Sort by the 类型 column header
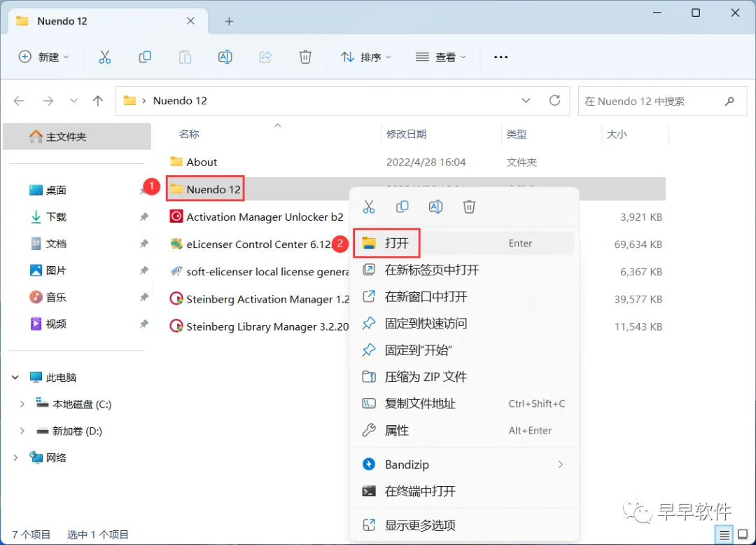 pyautogui.click(x=517, y=134)
